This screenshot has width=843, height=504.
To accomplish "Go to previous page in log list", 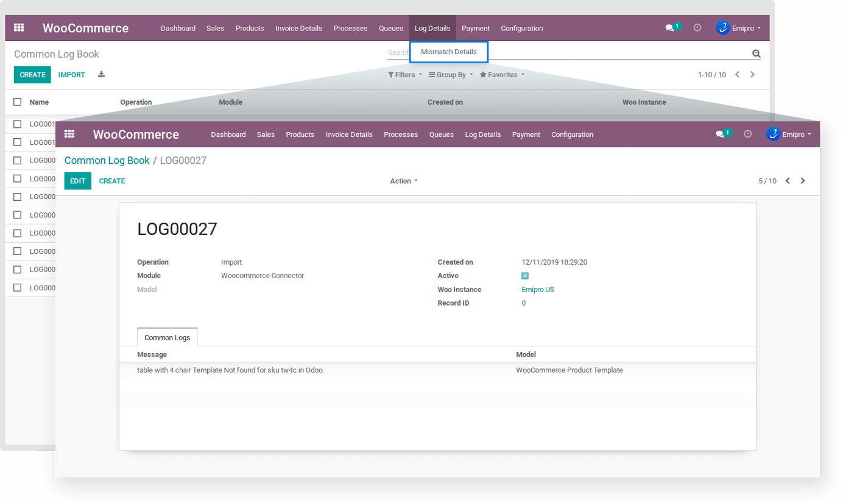I will click(x=737, y=75).
